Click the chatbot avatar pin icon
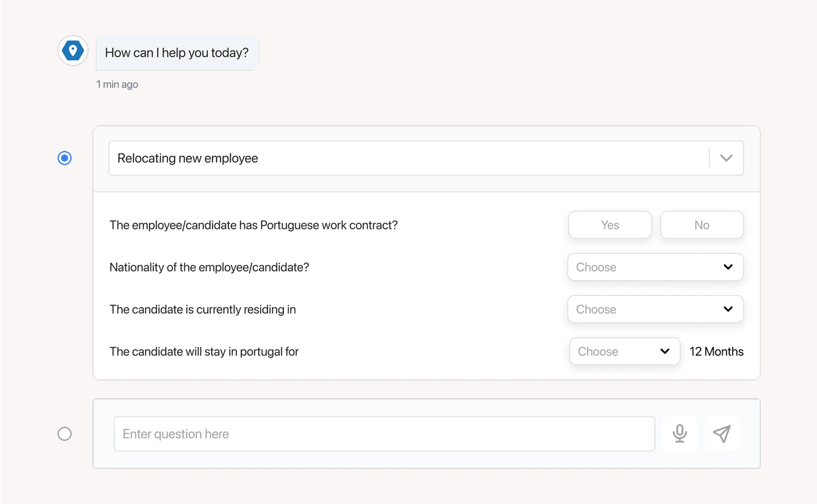The width and height of the screenshot is (817, 504). point(73,51)
